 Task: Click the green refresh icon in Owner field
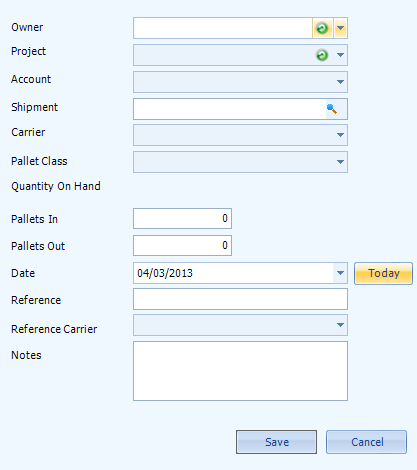tap(322, 28)
